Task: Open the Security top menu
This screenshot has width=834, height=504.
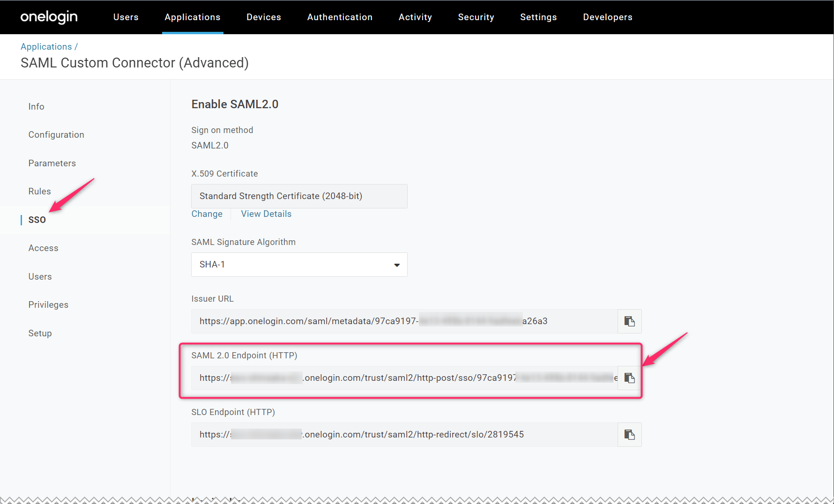Action: (476, 17)
